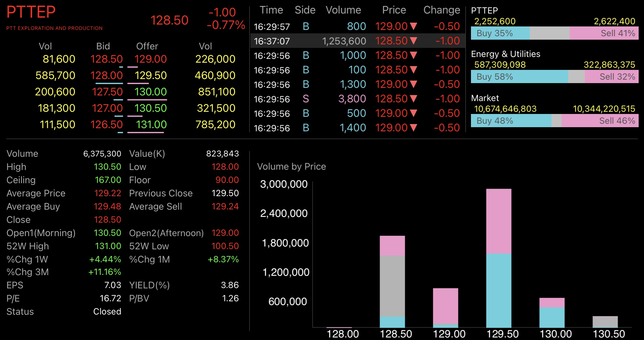Viewport: 644px width, 340px height.
Task: Click the sell-side trade of 3,800
Action: pyautogui.click(x=352, y=99)
